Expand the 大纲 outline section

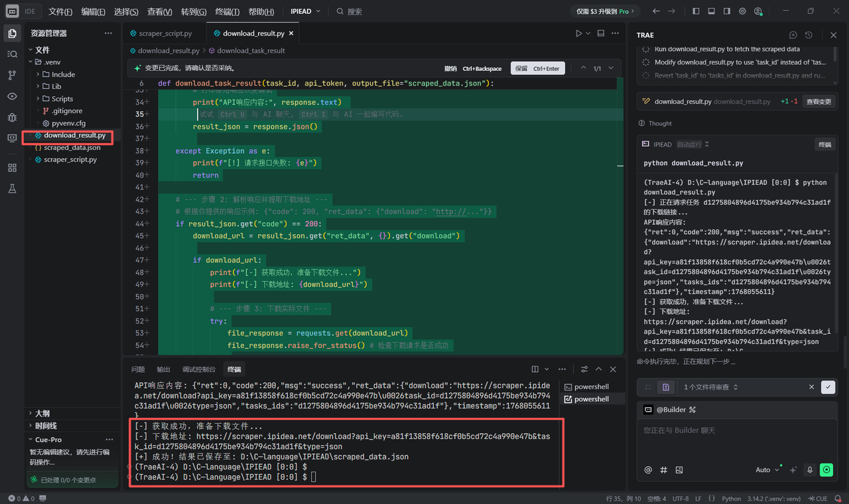(x=42, y=413)
